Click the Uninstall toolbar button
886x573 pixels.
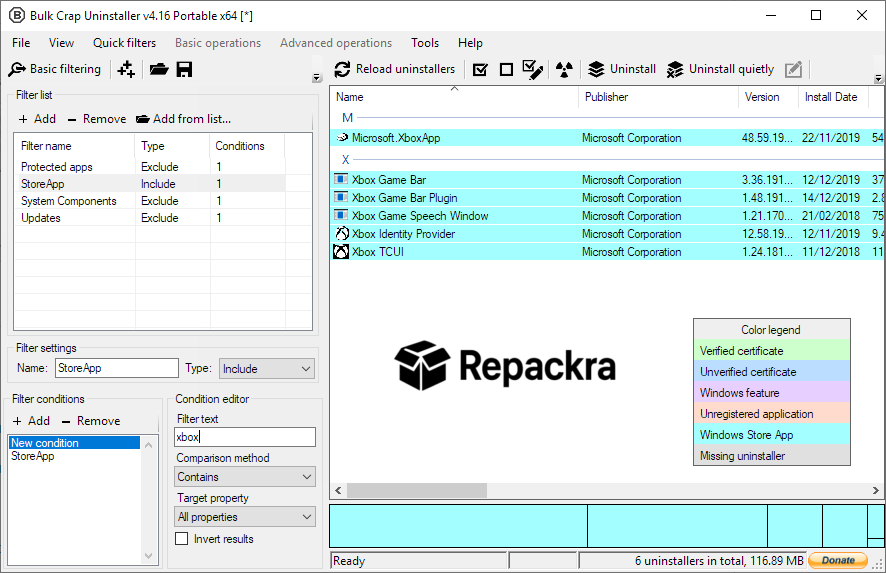pos(622,69)
